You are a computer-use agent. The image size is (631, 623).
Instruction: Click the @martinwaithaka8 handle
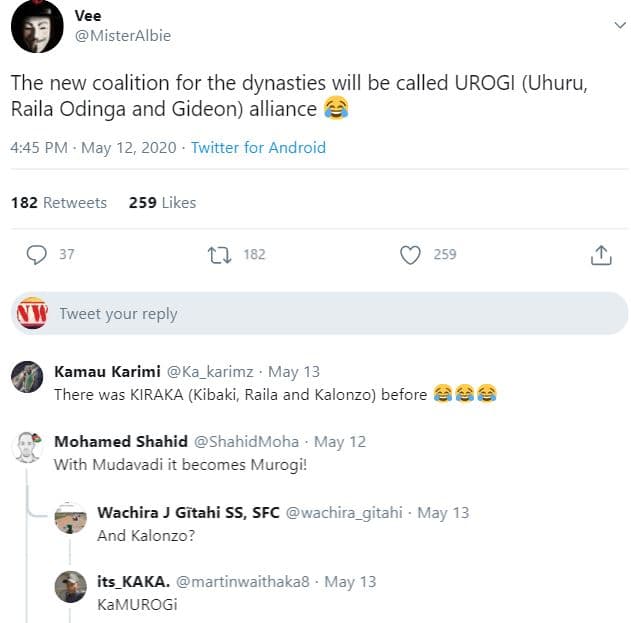coord(246,581)
